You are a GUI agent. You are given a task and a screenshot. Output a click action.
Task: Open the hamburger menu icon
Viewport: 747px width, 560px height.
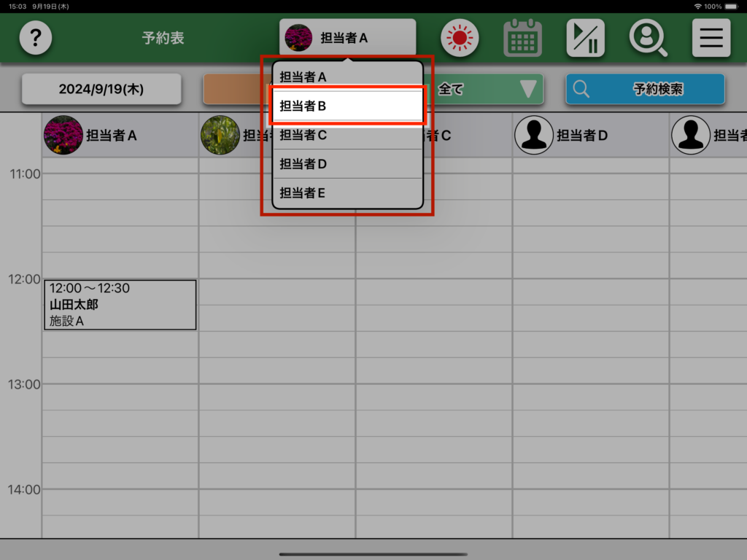pos(711,38)
